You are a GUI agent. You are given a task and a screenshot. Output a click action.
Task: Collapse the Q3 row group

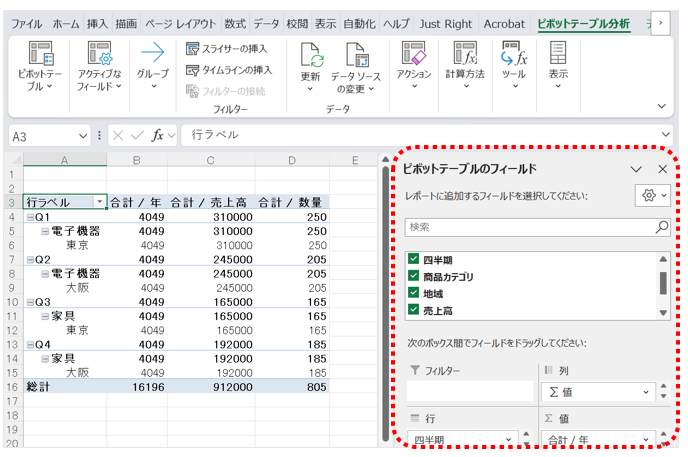[x=30, y=302]
